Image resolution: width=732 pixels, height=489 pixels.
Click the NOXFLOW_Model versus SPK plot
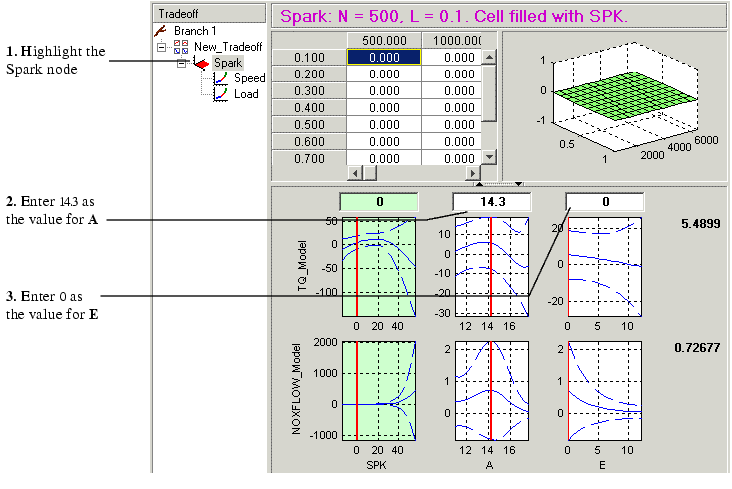379,391
